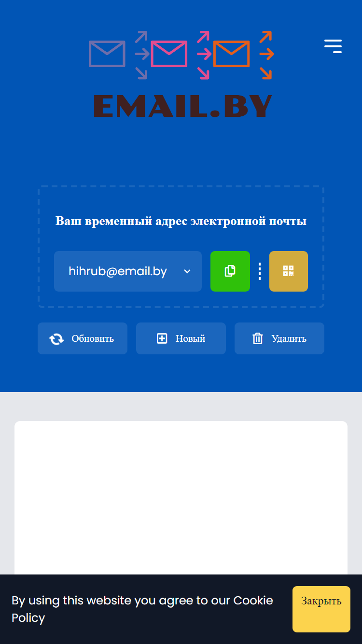Click the heading Ваш временный адрес электронной почты
Image resolution: width=362 pixels, height=644 pixels.
(181, 221)
